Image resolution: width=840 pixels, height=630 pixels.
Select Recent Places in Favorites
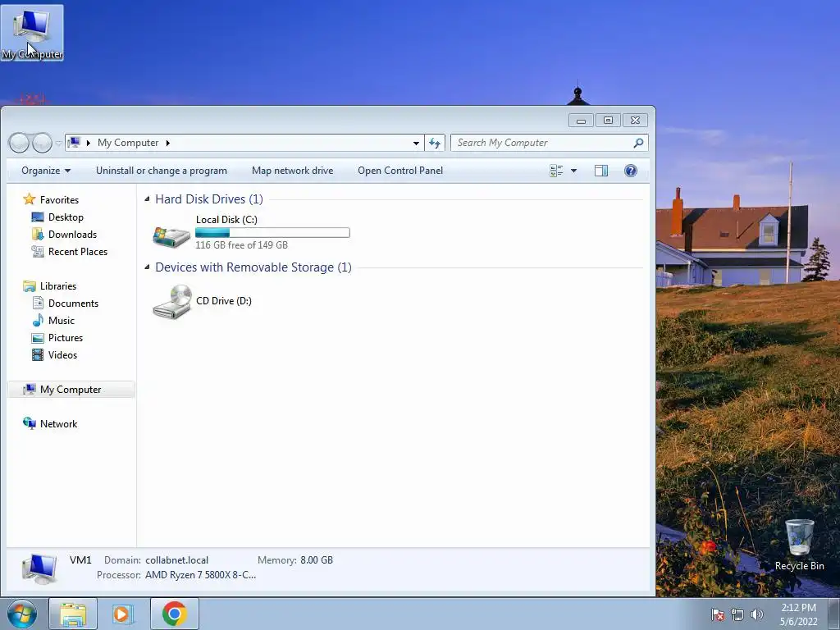tap(78, 251)
